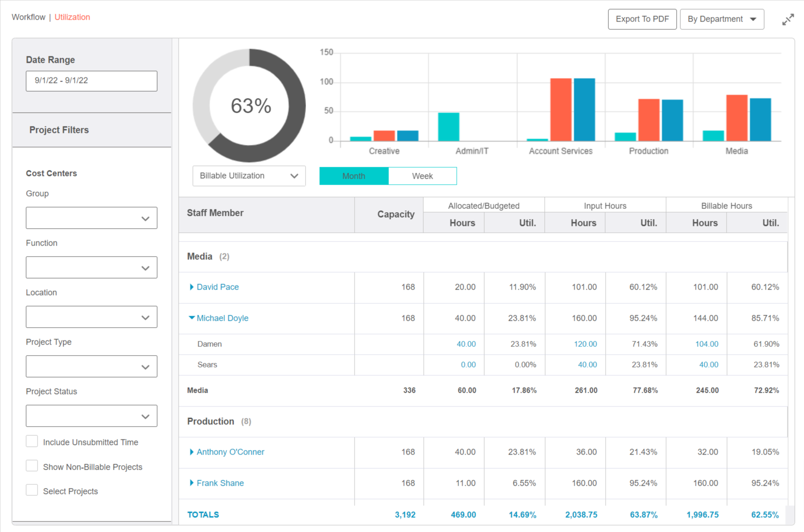
Task: Open the Billable Utilization dropdown
Action: click(x=249, y=176)
